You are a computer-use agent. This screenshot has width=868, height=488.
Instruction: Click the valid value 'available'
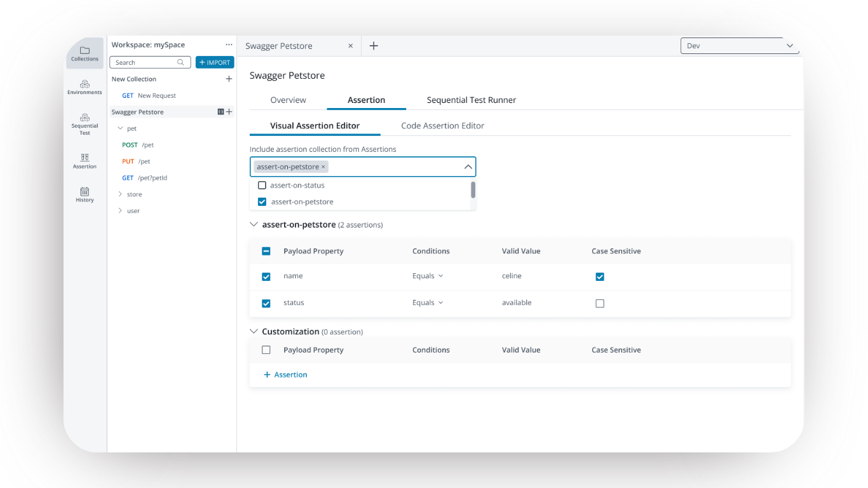[517, 303]
